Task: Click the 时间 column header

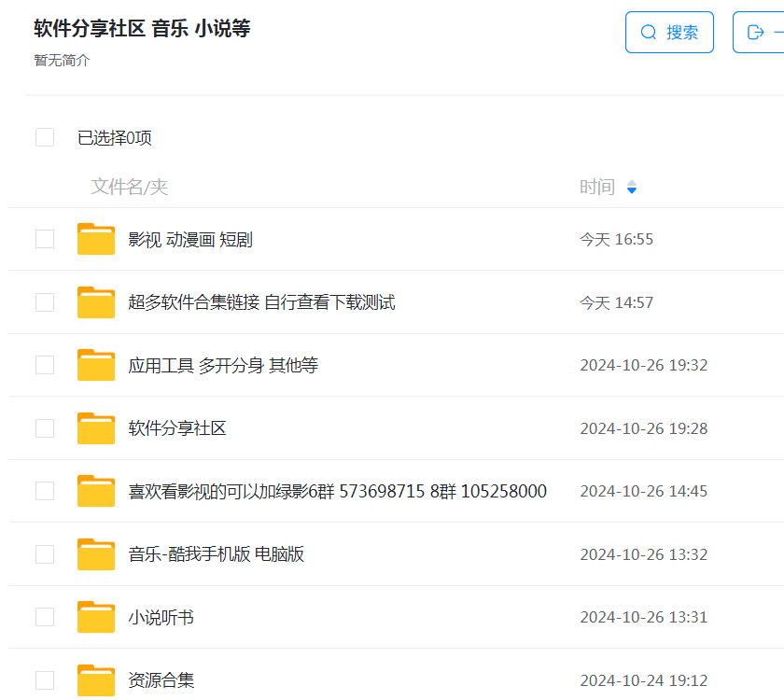Action: [x=597, y=187]
